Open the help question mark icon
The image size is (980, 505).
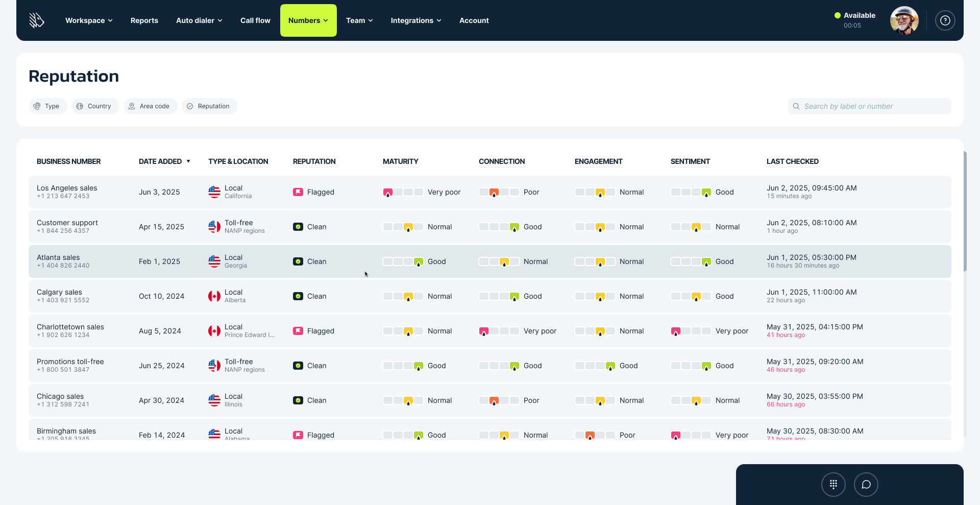[945, 20]
